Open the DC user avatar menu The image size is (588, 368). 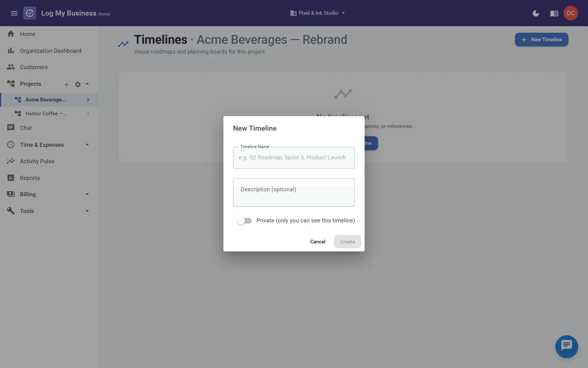[x=571, y=13]
